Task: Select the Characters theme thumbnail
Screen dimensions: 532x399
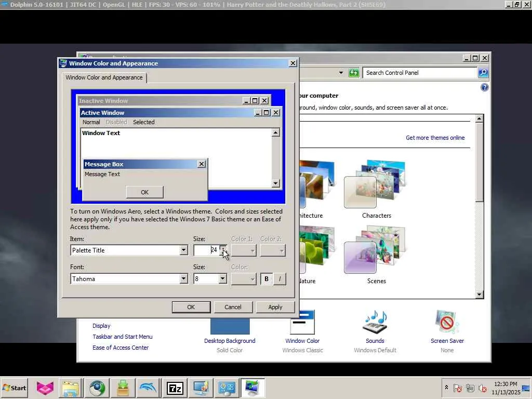Action: 376,184
